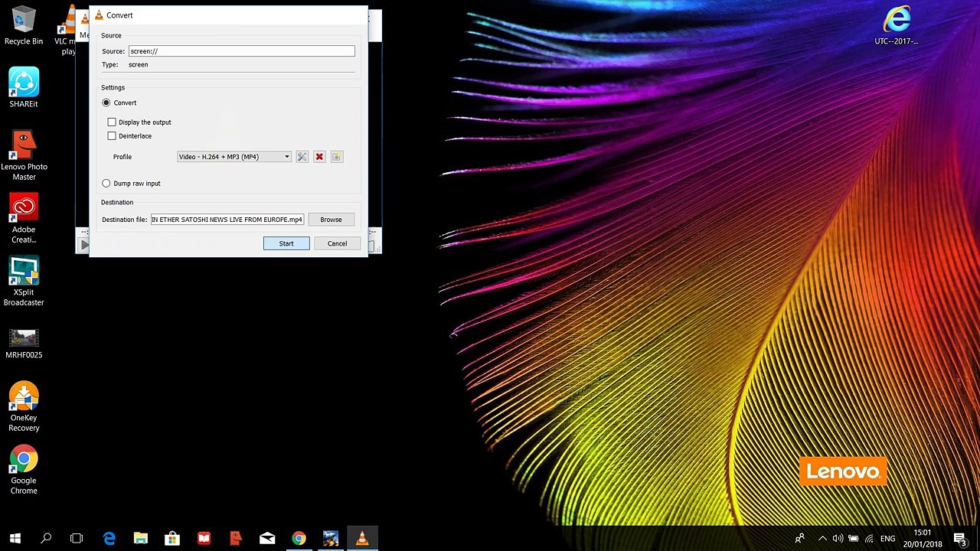The height and width of the screenshot is (551, 980).
Task: Delete selected profile with red X icon
Action: pyautogui.click(x=319, y=157)
